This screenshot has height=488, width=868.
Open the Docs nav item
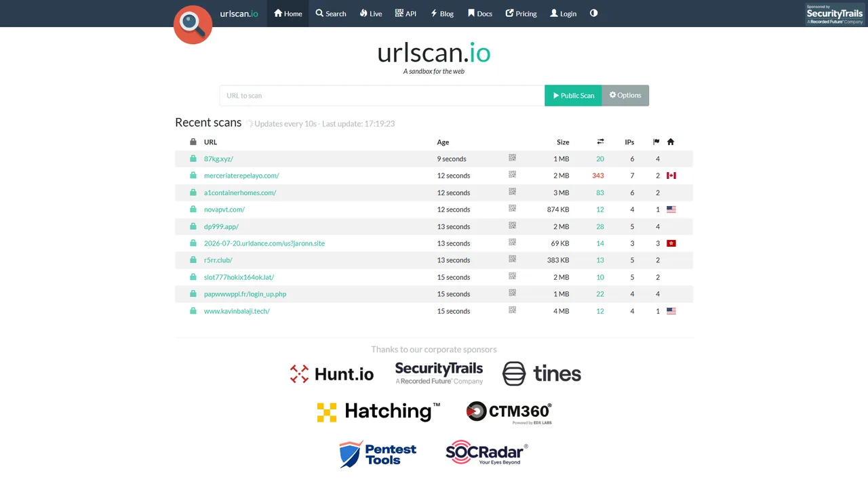[x=480, y=14]
